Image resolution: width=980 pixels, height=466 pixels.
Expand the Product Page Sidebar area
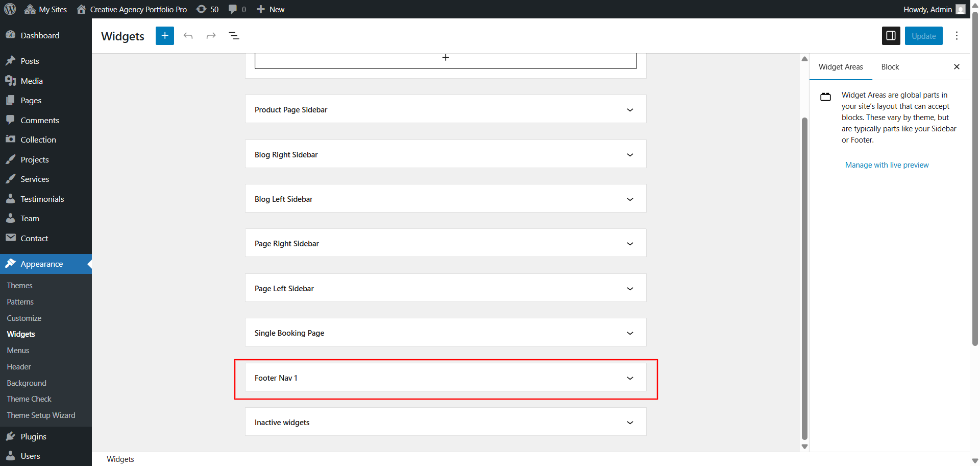click(x=446, y=109)
